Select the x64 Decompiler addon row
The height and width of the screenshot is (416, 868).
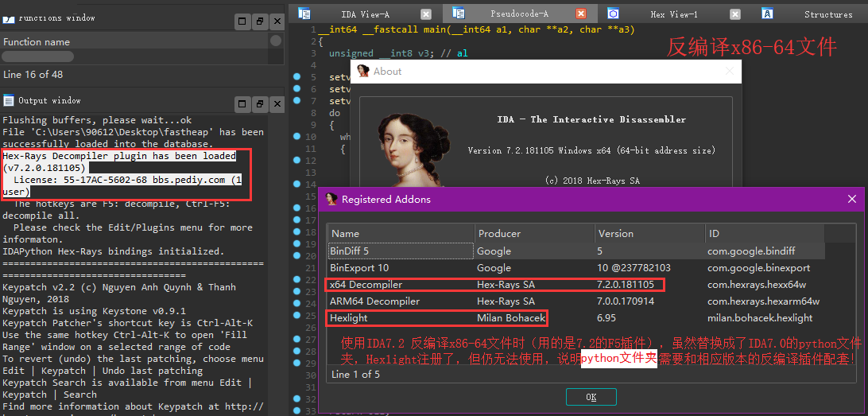576,285
